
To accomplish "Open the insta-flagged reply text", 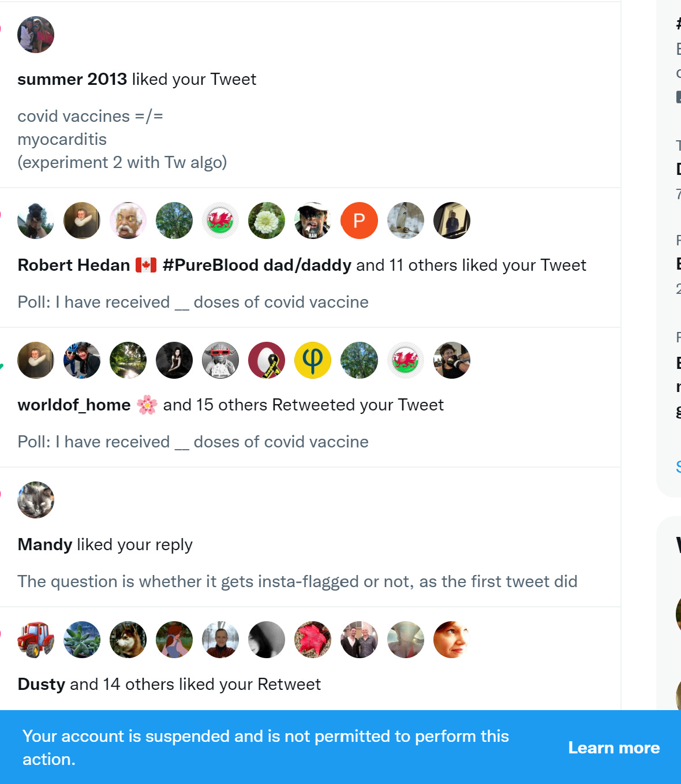I will [297, 581].
